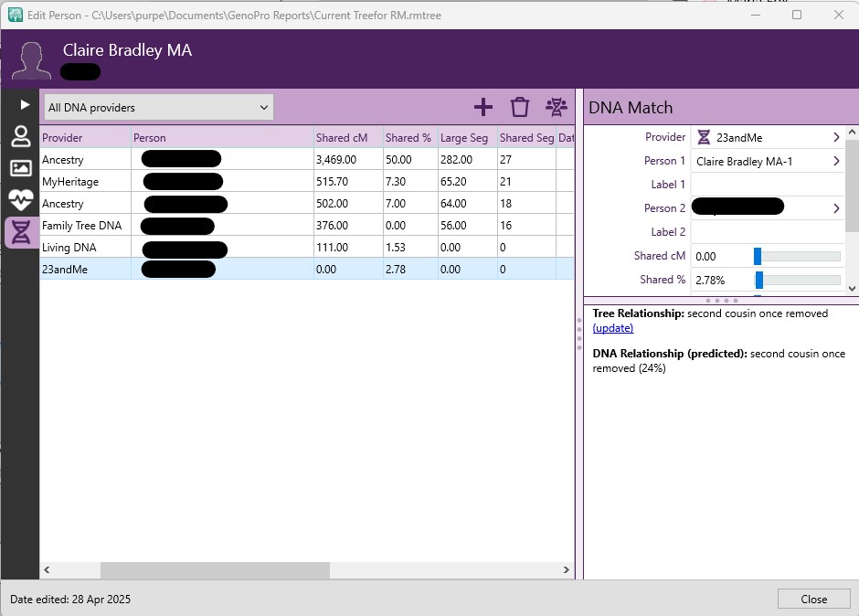This screenshot has height=616, width=859.
Task: Sort by the Provider column header
Action: pyautogui.click(x=86, y=138)
